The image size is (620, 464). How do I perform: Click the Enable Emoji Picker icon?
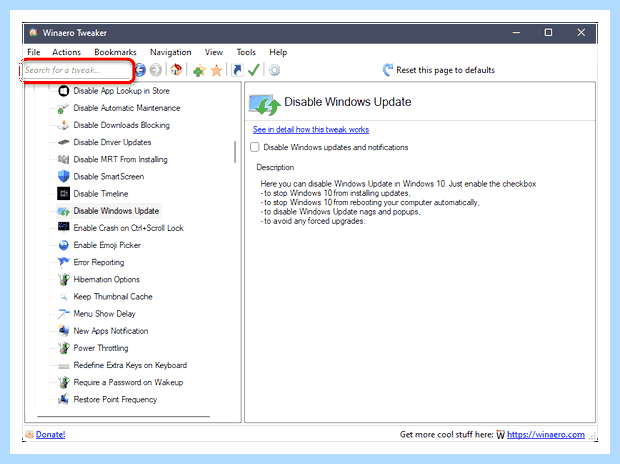click(x=63, y=245)
